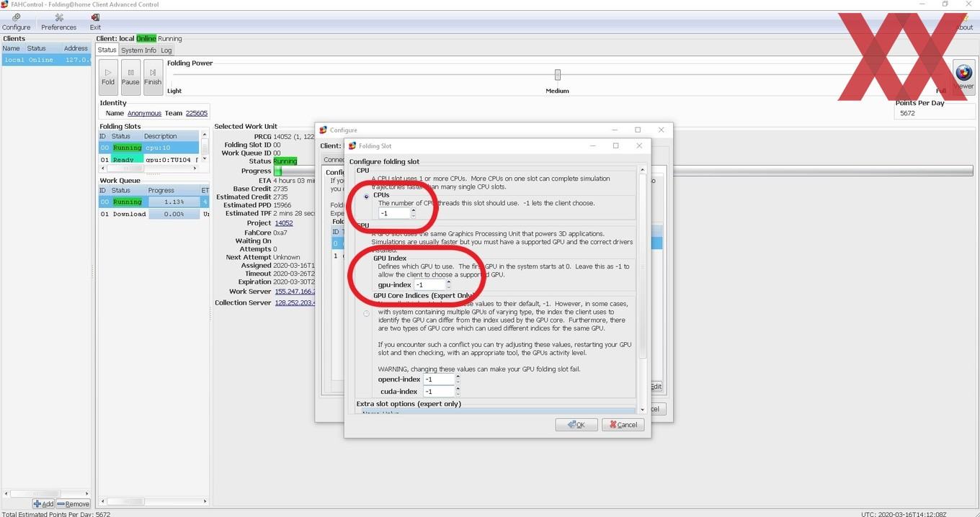Maximize the Folding Slot dialog window

[x=615, y=145]
